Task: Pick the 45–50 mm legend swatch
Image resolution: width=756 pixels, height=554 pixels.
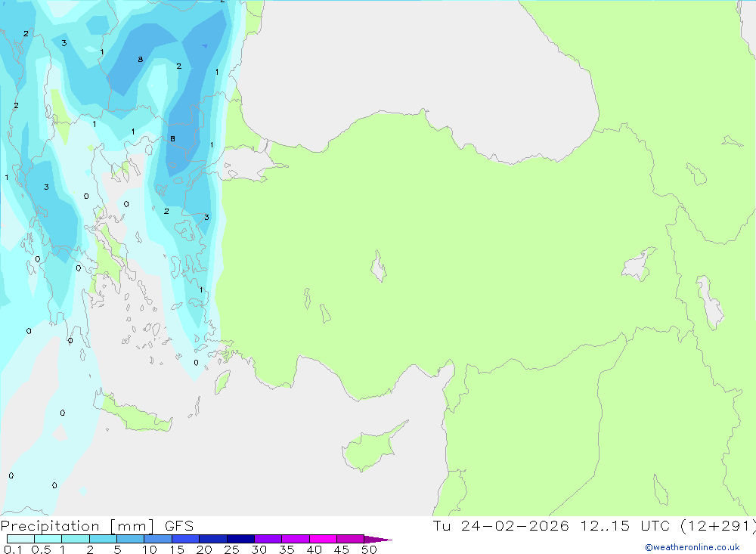Action: point(350,539)
